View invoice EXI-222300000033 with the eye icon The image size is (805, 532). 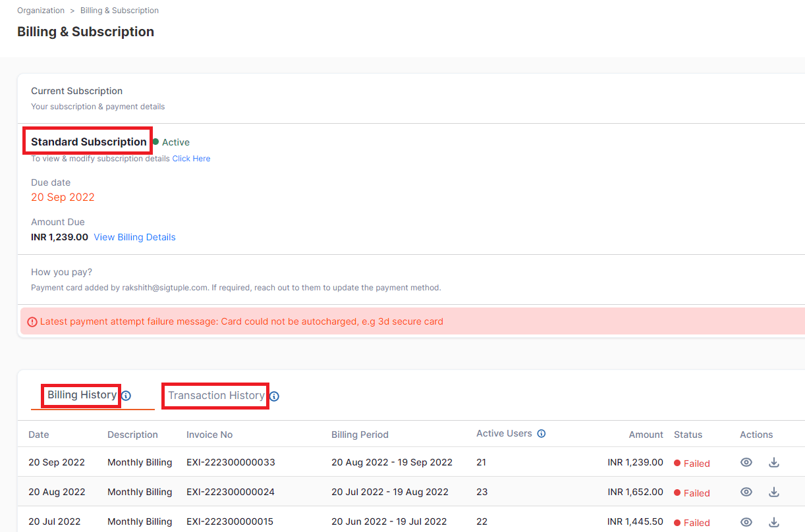click(746, 462)
